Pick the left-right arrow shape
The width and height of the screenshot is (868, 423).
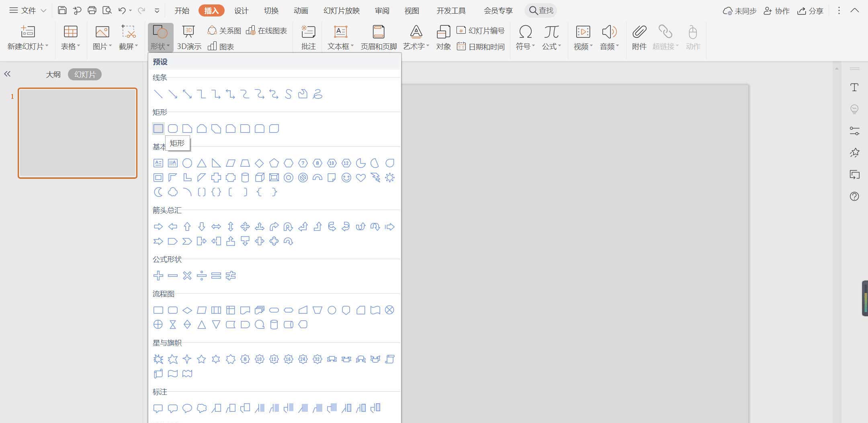[216, 227]
